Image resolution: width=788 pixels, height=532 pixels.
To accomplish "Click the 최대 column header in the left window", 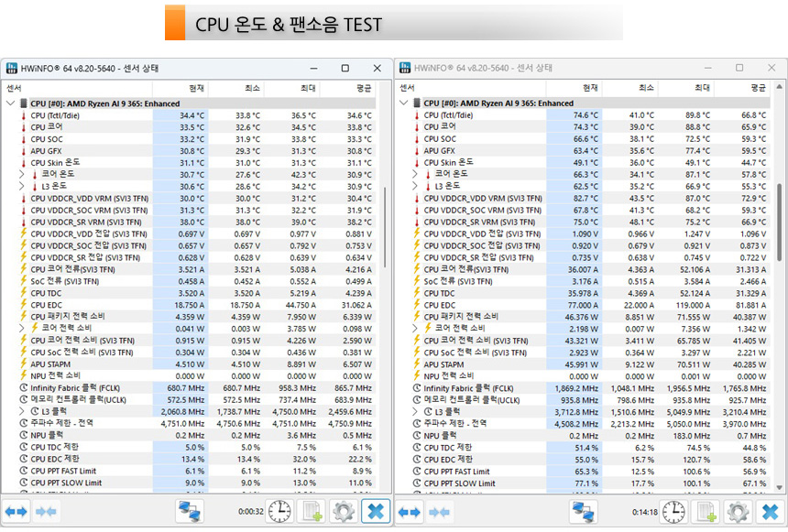I will [x=303, y=88].
